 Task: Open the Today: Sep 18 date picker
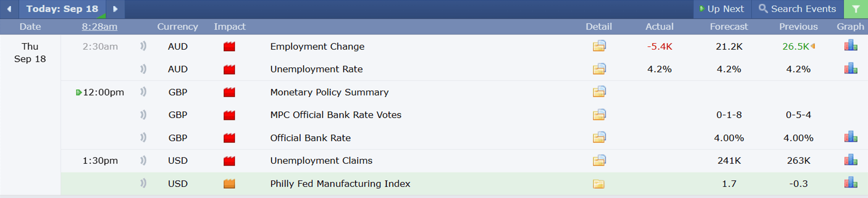(62, 9)
